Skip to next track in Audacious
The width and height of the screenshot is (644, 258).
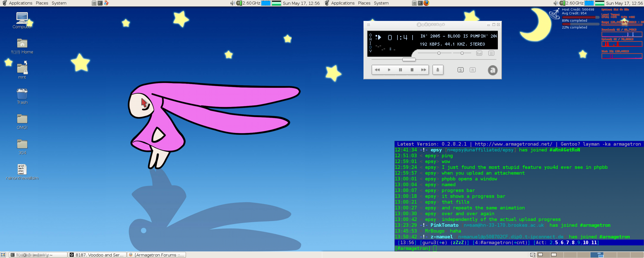424,70
